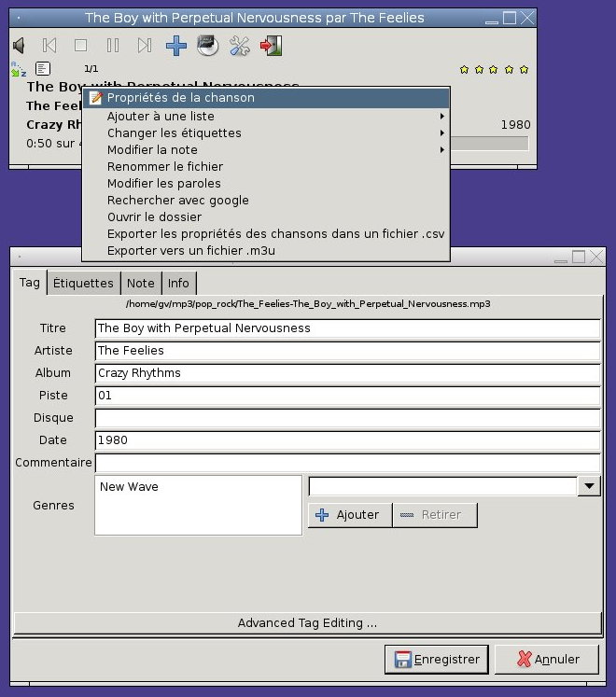This screenshot has height=697, width=616.
Task: Open preferences with wrench-screwdriver icon
Action: coord(239,46)
